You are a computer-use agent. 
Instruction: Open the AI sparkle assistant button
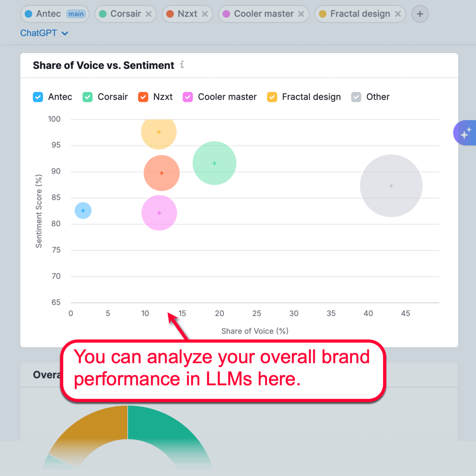point(465,133)
